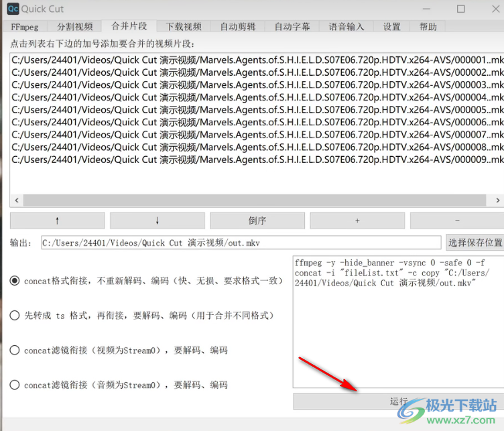Image resolution: width=504 pixels, height=431 pixels.
Task: Click the 运行 button
Action: (x=399, y=401)
